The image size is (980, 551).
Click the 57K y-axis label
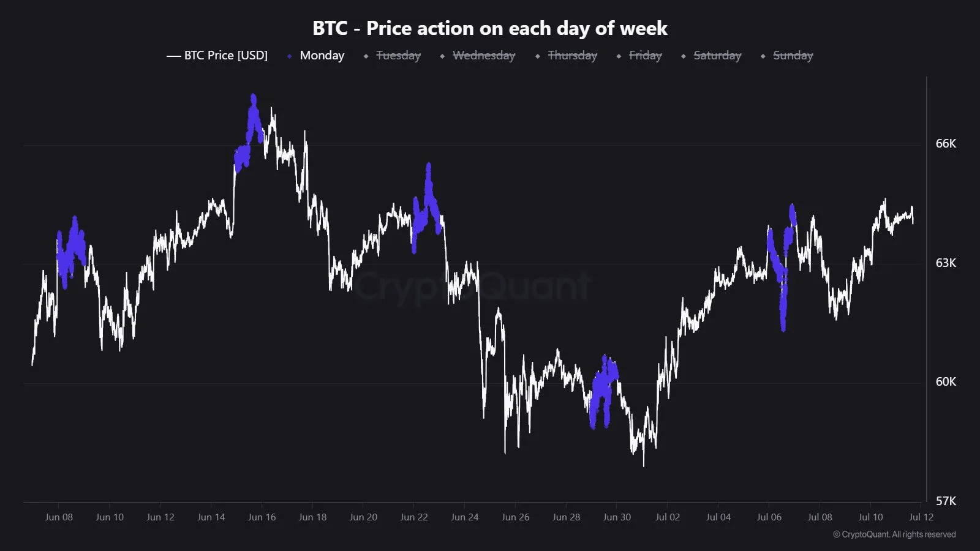pos(946,501)
